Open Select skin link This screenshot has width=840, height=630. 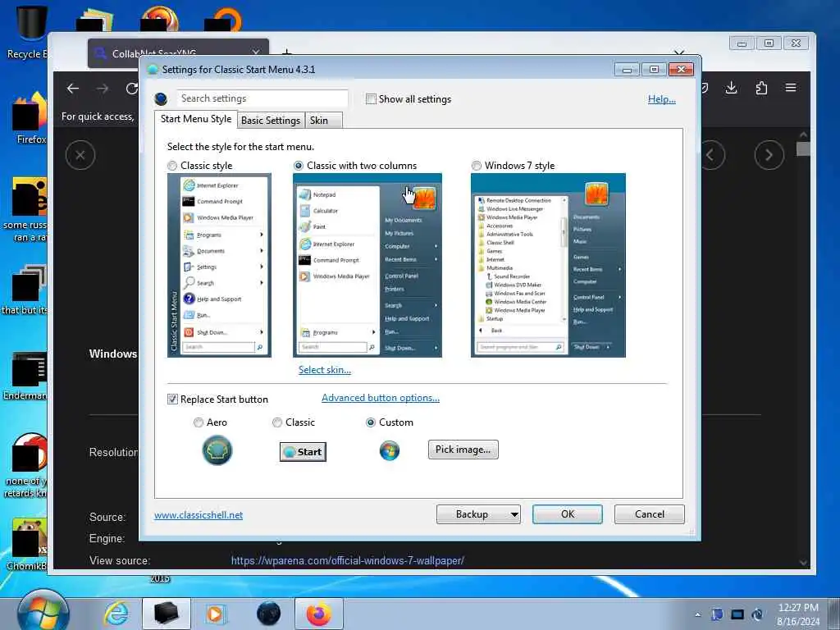point(325,370)
